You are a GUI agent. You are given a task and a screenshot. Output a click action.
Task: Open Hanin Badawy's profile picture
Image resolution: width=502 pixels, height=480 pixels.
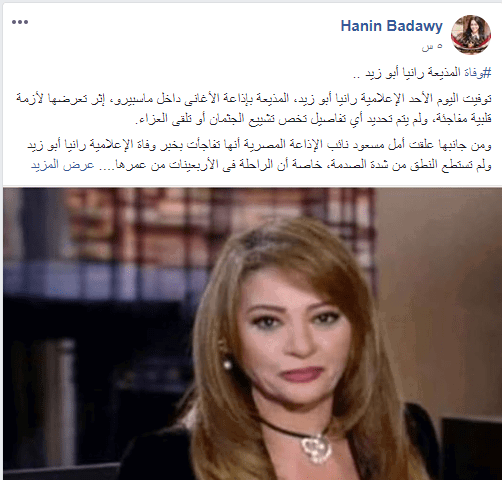point(471,34)
